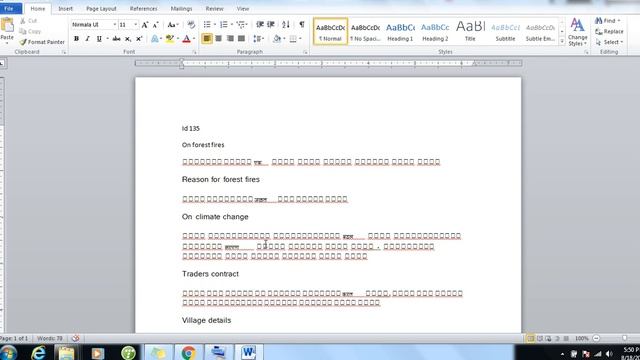Viewport: 640px width, 360px height.
Task: Open the Clipboard pane launcher
Action: click(x=64, y=52)
